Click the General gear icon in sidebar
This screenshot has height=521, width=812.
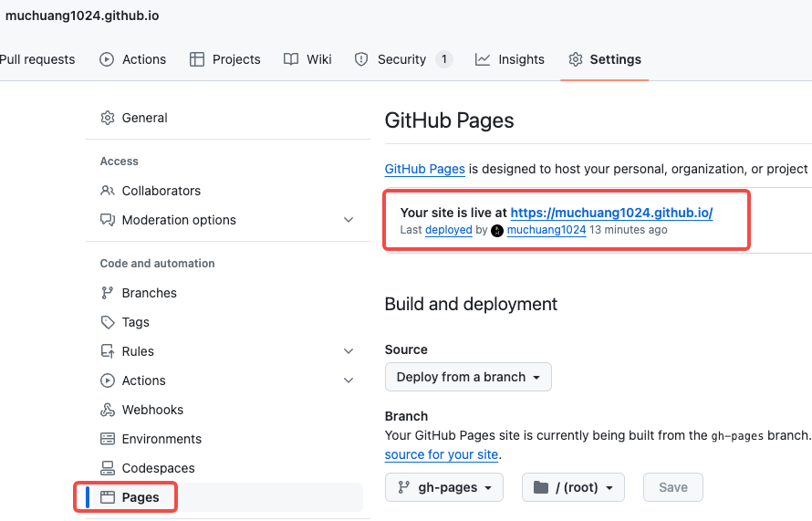click(107, 118)
